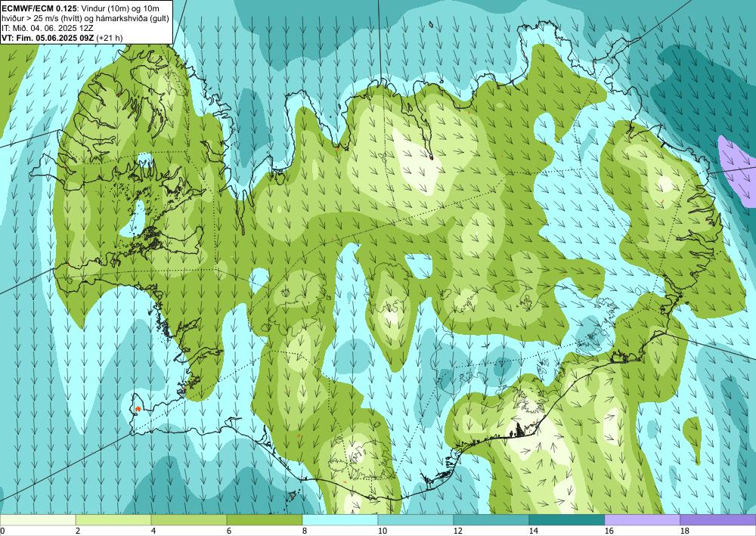
Task: Click the '16' scale label
Action: [x=609, y=531]
